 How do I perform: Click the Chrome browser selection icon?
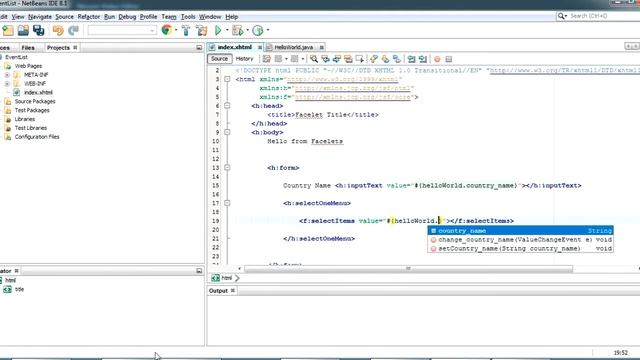pos(167,30)
